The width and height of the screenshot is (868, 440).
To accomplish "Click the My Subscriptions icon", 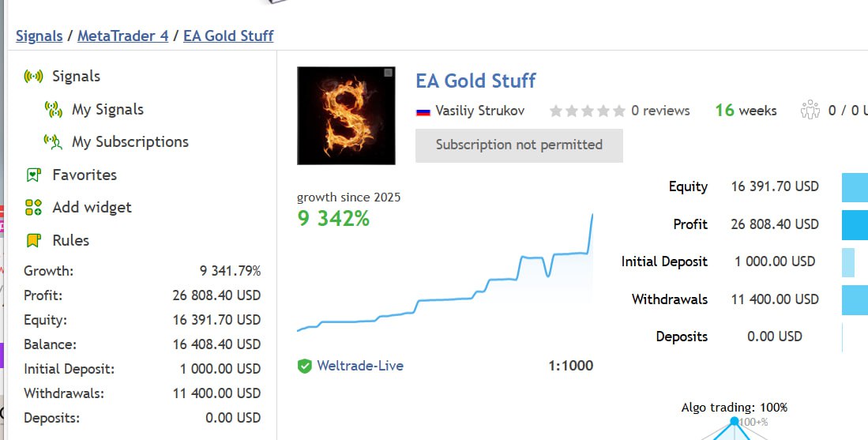I will tap(54, 142).
